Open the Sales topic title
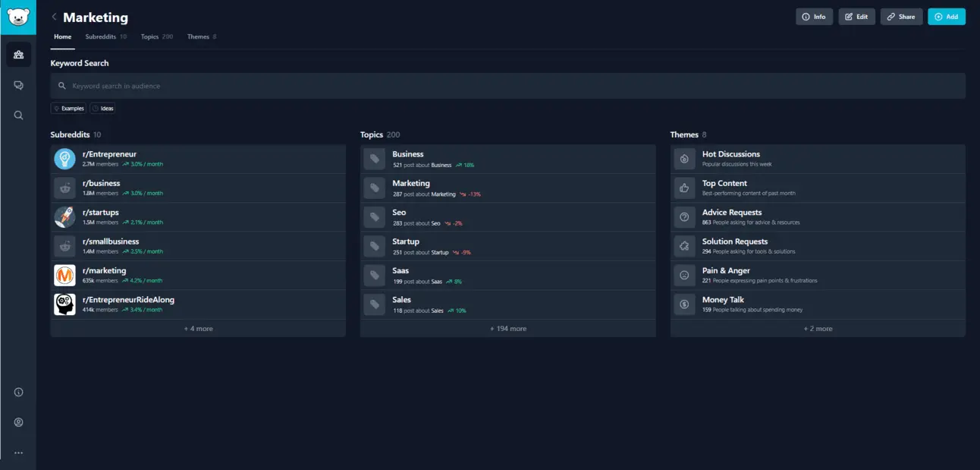Viewport: 980px width, 470px height. coord(402,300)
